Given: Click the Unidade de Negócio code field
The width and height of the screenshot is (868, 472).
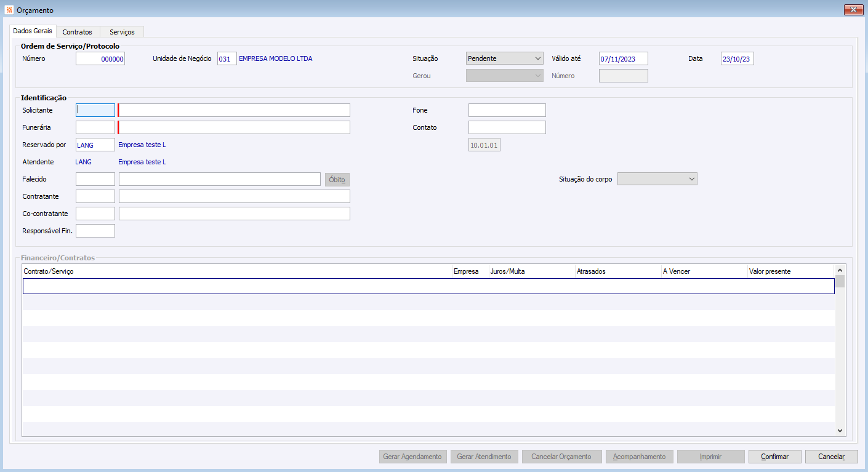Looking at the screenshot, I should click(227, 58).
